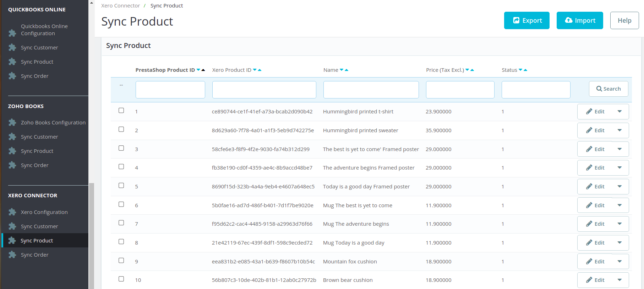This screenshot has height=289, width=644.
Task: Click the Import button
Action: click(x=580, y=21)
